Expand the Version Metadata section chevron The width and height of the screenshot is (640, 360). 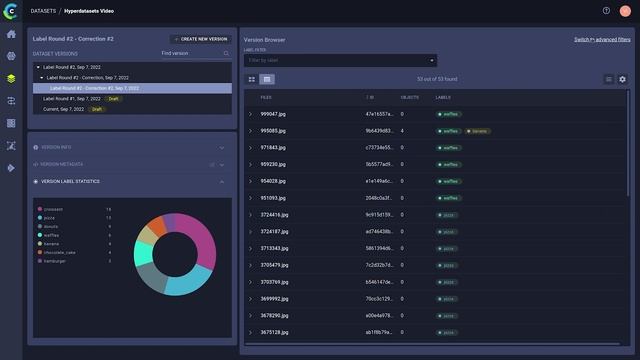coord(222,165)
